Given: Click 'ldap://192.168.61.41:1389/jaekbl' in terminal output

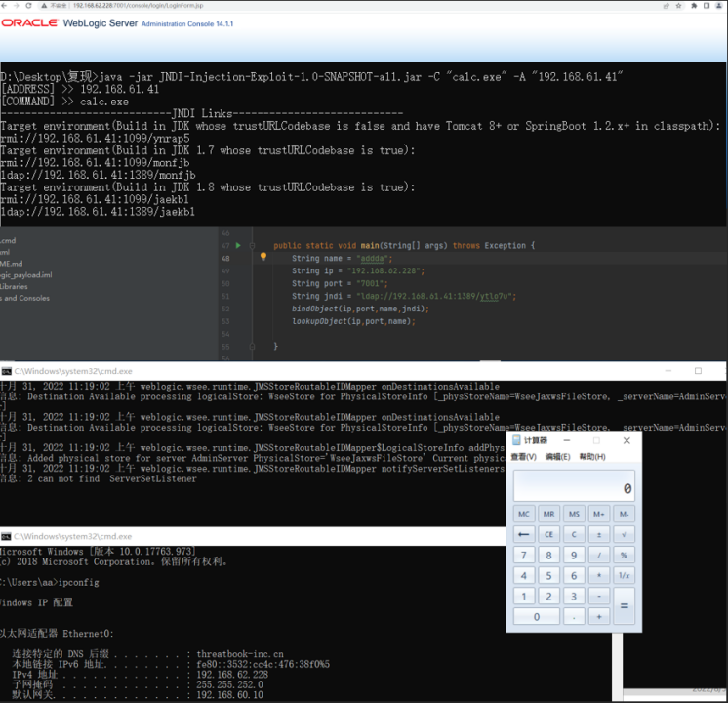Looking at the screenshot, I should [x=98, y=212].
